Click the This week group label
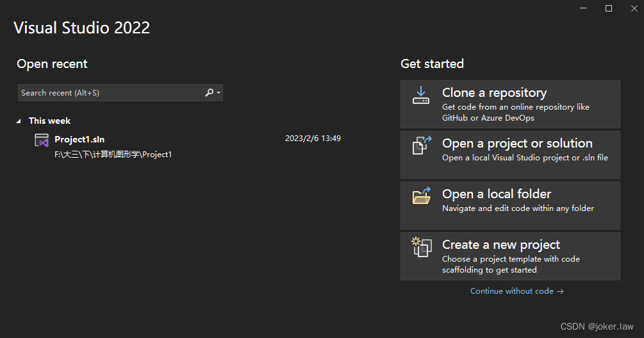The width and height of the screenshot is (644, 338). 50,121
